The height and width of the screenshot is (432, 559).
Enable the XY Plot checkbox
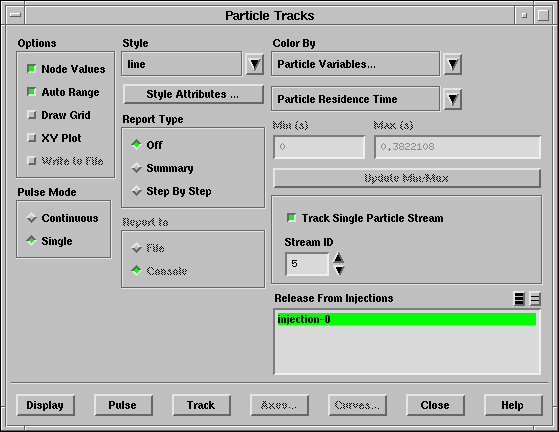32,138
